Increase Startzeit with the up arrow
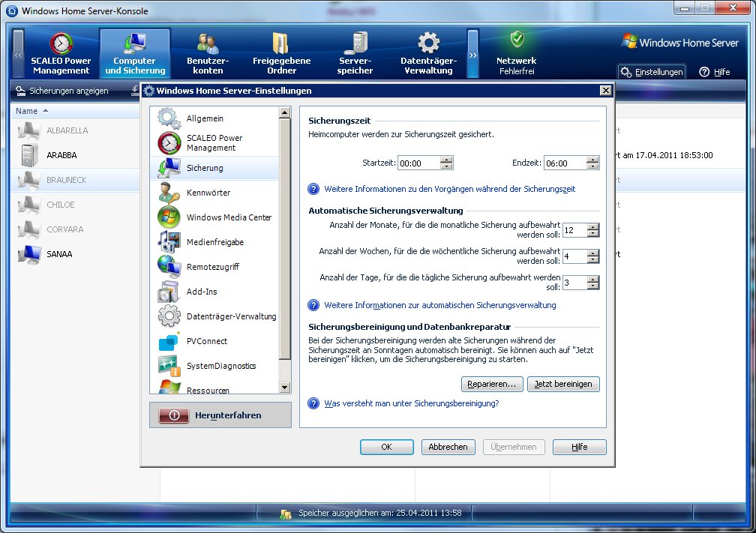This screenshot has width=756, height=533. tap(446, 160)
